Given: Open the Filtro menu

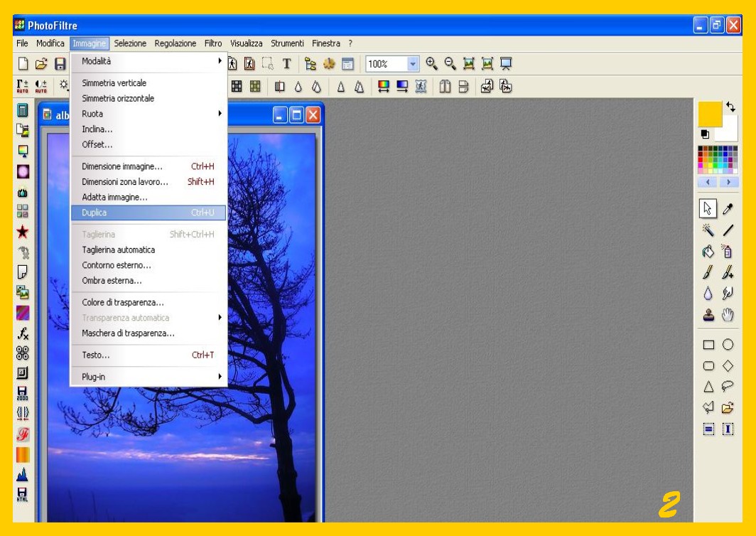Looking at the screenshot, I should [213, 43].
